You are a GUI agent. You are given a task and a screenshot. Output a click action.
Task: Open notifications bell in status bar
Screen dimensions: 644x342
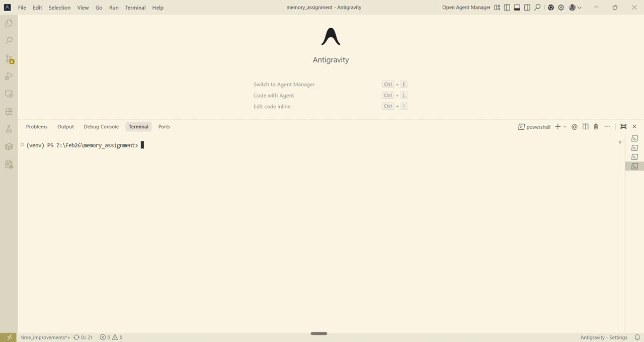pyautogui.click(x=637, y=337)
